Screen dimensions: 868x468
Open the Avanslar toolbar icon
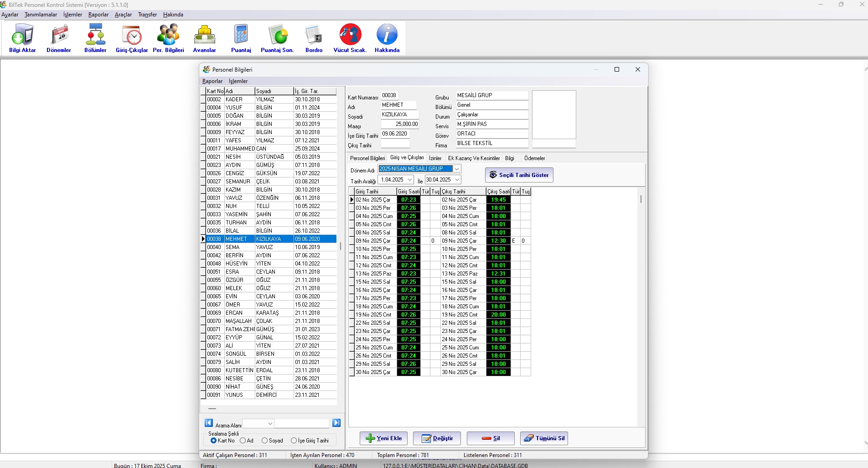(204, 38)
